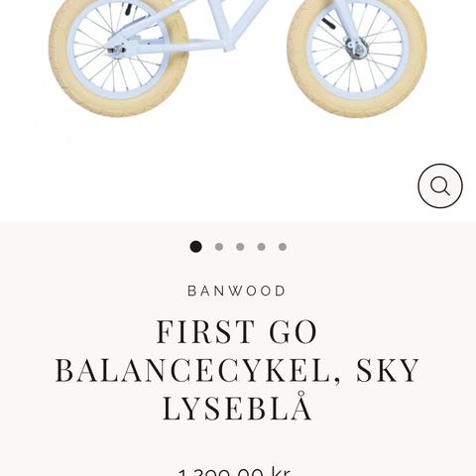
Task: Click the product price in kr
Action: (x=234, y=472)
